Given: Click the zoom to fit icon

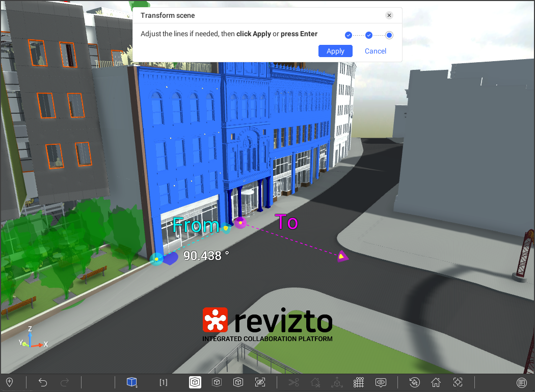Looking at the screenshot, I should (x=458, y=382).
